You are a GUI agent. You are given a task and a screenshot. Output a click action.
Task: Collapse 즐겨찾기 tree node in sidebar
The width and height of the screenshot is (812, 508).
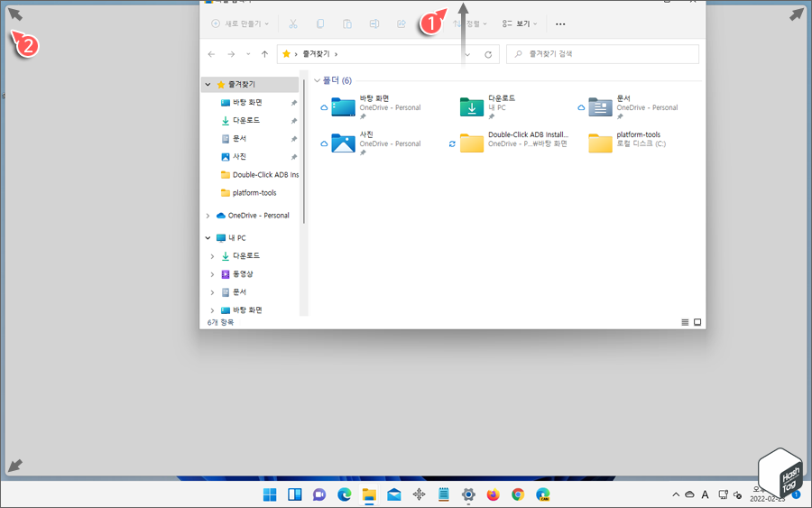(208, 85)
